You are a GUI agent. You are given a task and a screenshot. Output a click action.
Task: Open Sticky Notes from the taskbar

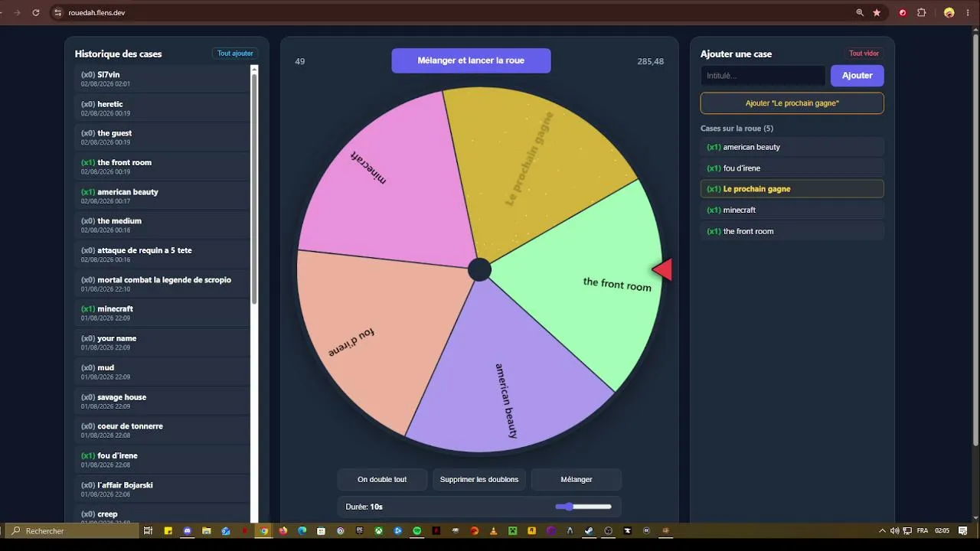pos(168,530)
